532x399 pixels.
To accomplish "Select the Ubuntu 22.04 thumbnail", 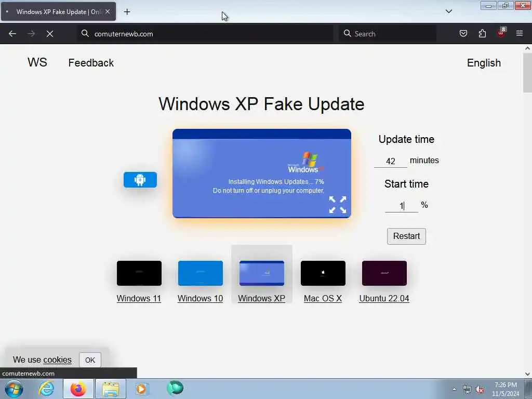I will [384, 273].
